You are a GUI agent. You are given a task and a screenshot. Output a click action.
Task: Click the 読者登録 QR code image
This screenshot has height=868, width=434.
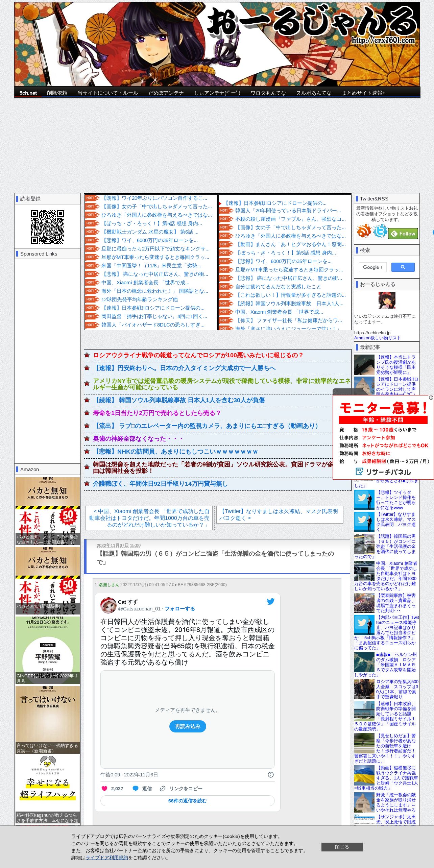(48, 227)
